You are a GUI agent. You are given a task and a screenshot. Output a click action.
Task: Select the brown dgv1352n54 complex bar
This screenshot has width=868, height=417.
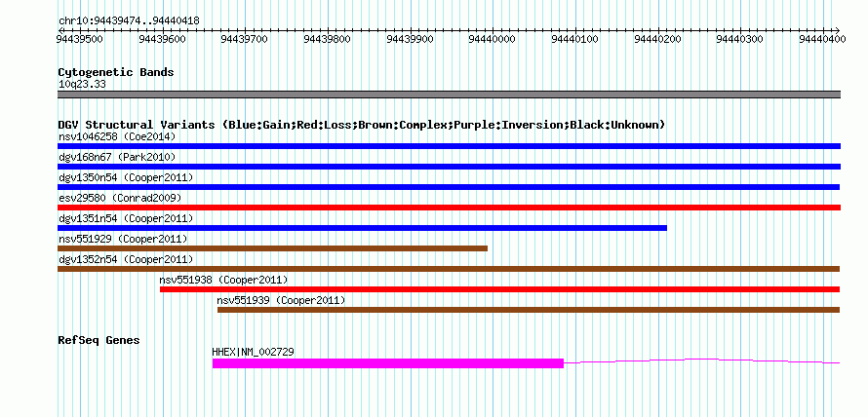449,269
